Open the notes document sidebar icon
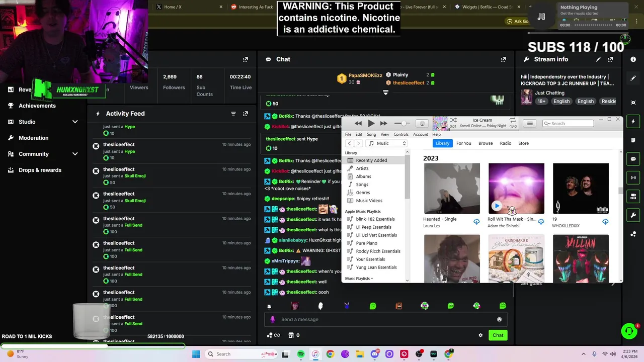This screenshot has height=362, width=644. [x=633, y=140]
